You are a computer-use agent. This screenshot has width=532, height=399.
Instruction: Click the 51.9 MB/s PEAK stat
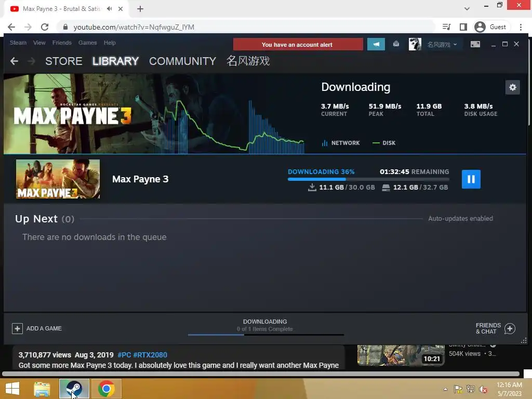pyautogui.click(x=385, y=110)
